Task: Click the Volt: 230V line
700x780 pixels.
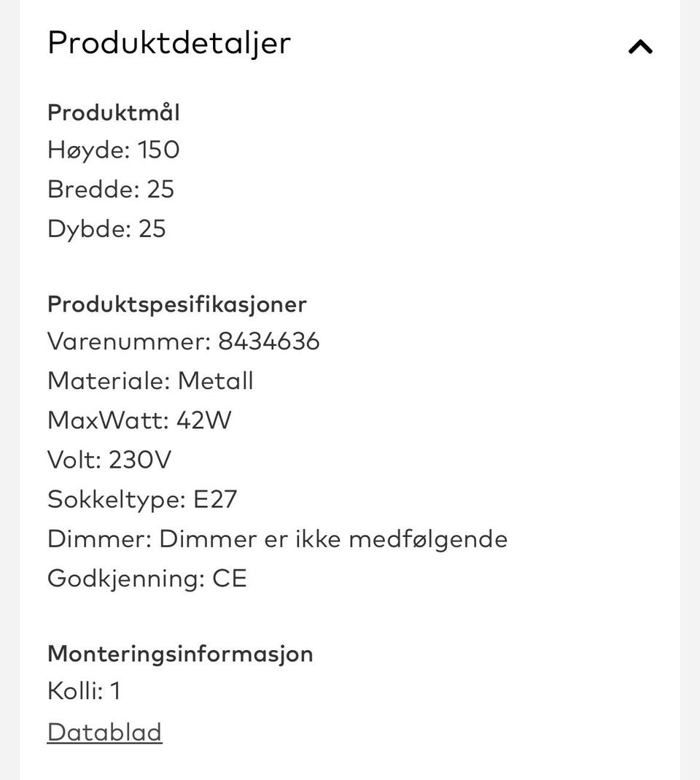Action: (x=109, y=460)
